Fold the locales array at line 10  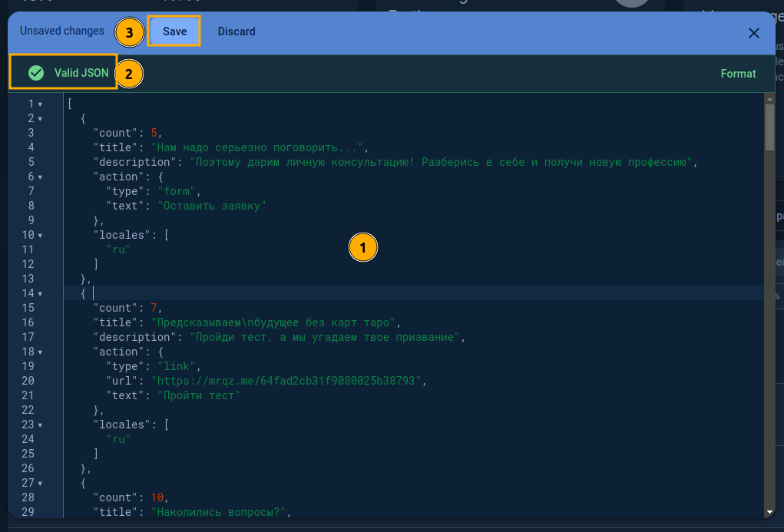tap(40, 236)
